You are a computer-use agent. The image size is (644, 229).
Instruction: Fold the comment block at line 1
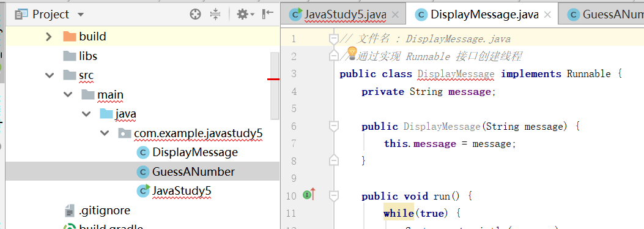point(334,39)
